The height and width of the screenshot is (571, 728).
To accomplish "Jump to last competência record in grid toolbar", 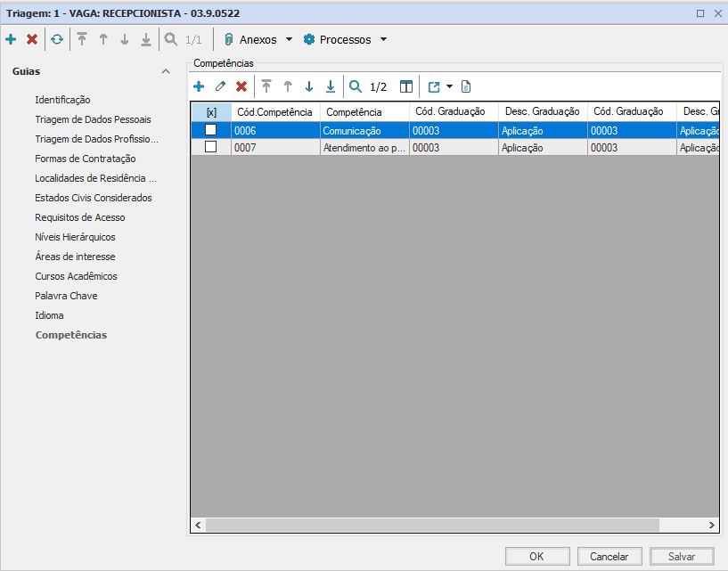I will coord(331,86).
